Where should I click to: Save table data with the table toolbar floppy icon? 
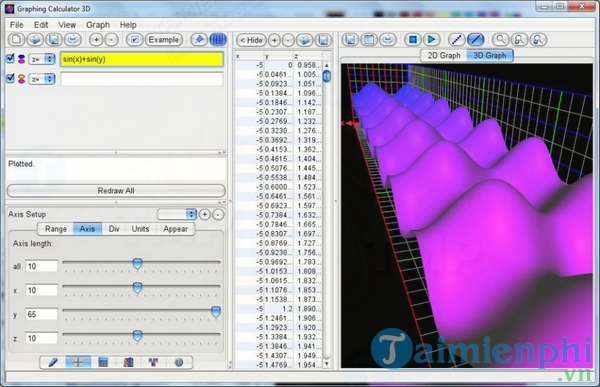coord(323,40)
